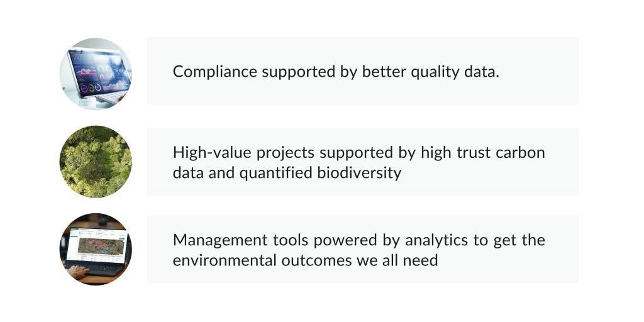The image size is (644, 322).
Task: Select the 'Management tools powered by analytics' card
Action: 362,249
